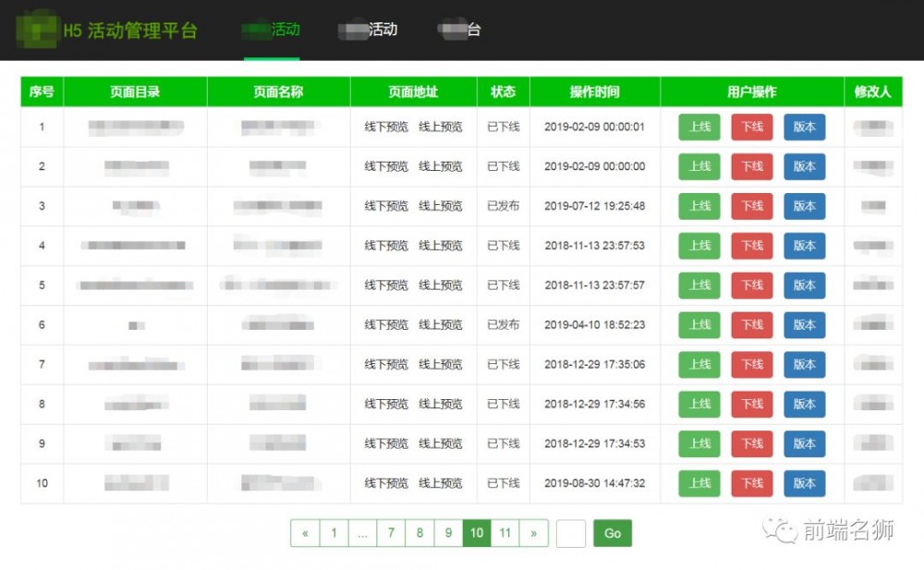Open 线上预览 in row 8
The height and width of the screenshot is (570, 924).
[x=440, y=404]
